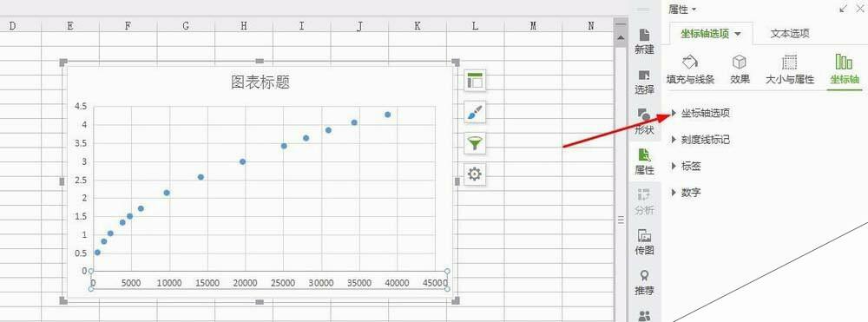
Task: Open the 大小与属性 section
Action: [x=789, y=69]
